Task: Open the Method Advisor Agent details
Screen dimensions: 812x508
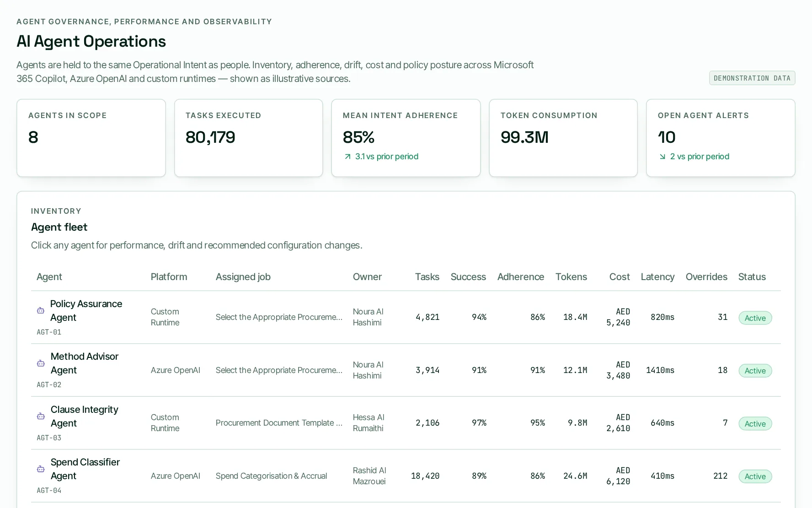Action: coord(406,370)
